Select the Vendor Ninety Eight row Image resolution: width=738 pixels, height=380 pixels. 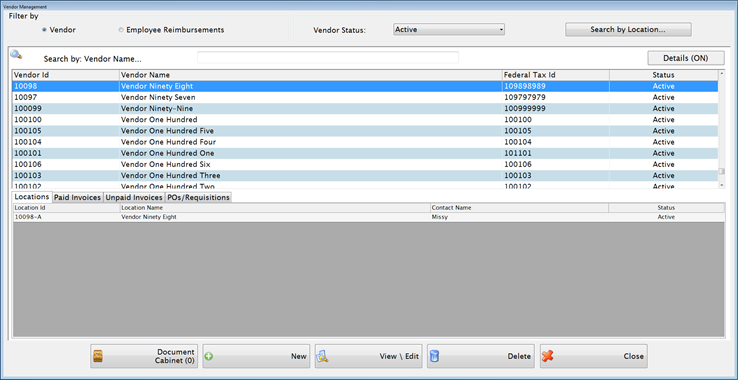365,86
